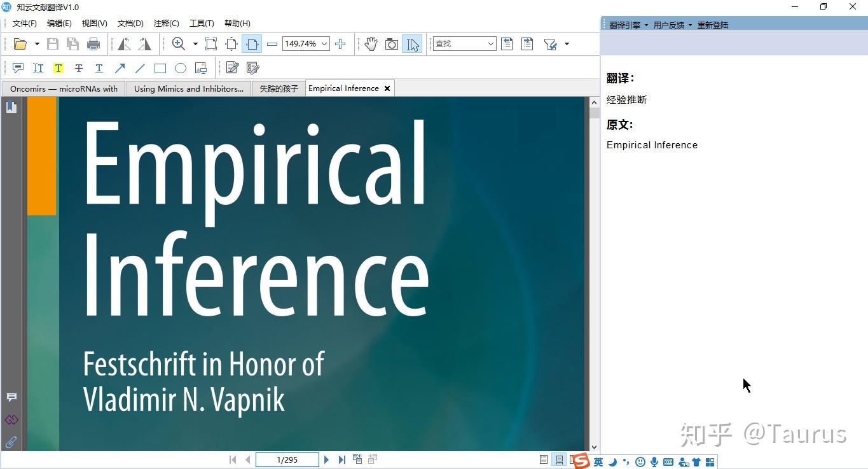Click the 1/295 page number field
The image size is (868, 469).
pyautogui.click(x=287, y=459)
